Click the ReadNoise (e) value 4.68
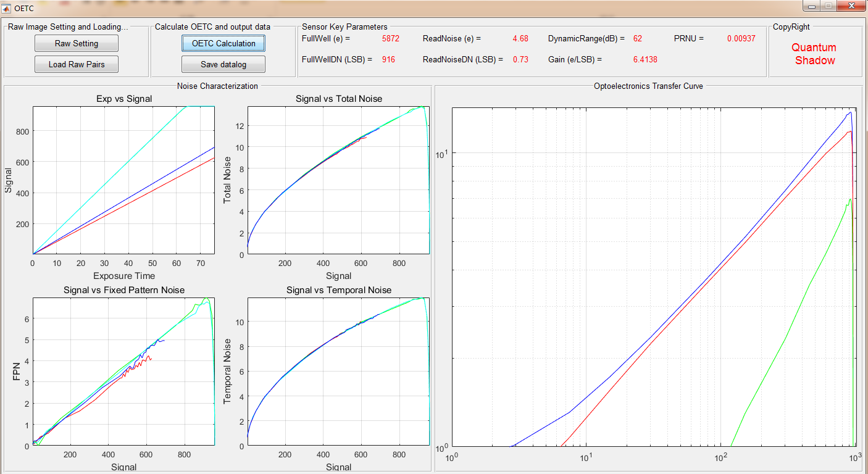Image resolution: width=868 pixels, height=474 pixels. (520, 38)
